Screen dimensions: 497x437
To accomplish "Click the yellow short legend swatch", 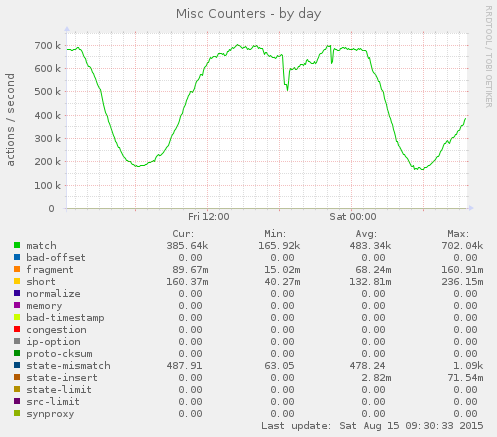I will [17, 281].
